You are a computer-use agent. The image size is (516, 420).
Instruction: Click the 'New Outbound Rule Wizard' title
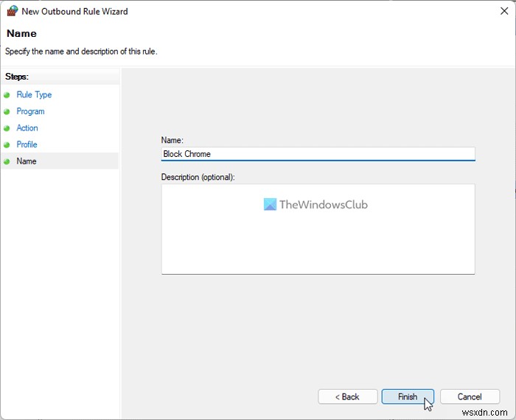pyautogui.click(x=74, y=12)
